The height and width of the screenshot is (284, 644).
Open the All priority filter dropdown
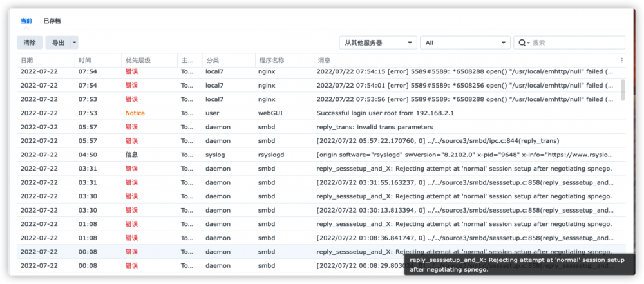(465, 43)
